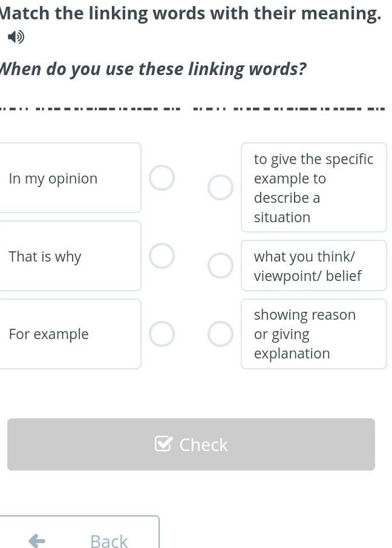This screenshot has height=548, width=392.
Task: Click the checkmark icon on Check button
Action: click(x=163, y=444)
